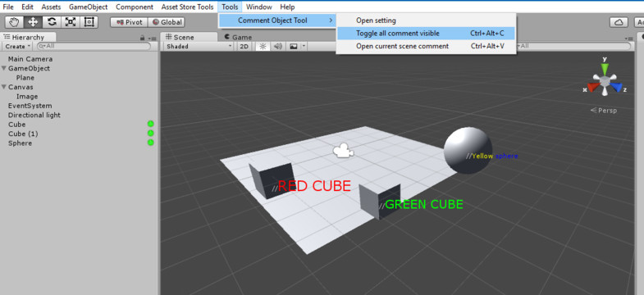The image size is (644, 295).
Task: Toggle scene effects image icon
Action: 293,47
